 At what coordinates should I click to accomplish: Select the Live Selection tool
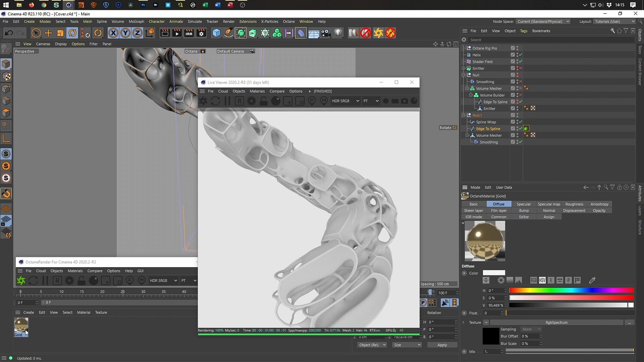click(36, 33)
